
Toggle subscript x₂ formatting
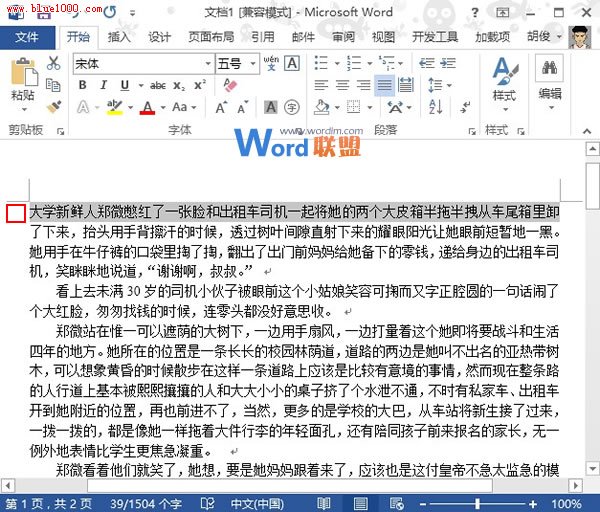(179, 85)
